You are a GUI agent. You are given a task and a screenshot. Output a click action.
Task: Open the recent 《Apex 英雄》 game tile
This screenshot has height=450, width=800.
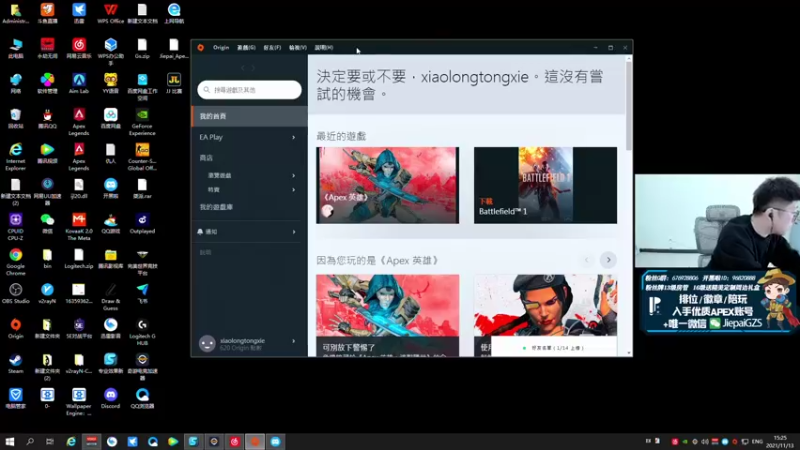pos(387,185)
